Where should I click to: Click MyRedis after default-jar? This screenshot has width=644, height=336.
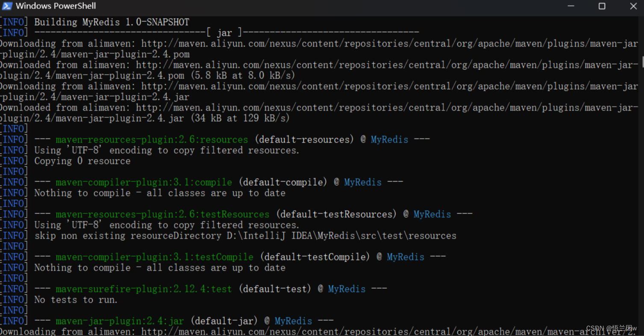pyautogui.click(x=293, y=321)
